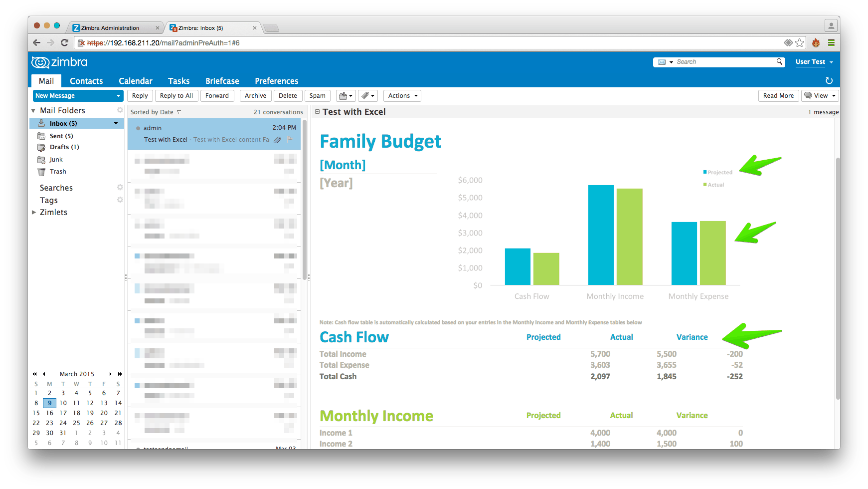Click the reading pane vertical scrollbar

pyautogui.click(x=838, y=278)
